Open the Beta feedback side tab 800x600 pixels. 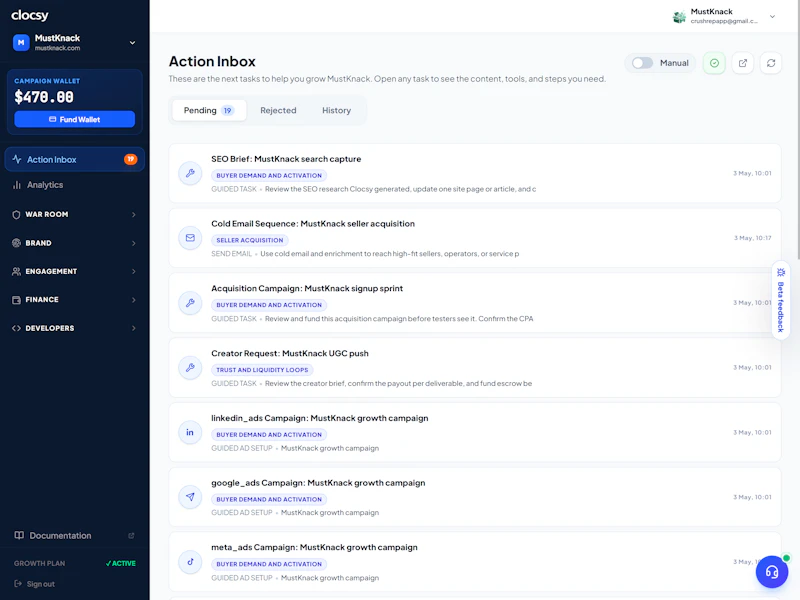coord(781,300)
